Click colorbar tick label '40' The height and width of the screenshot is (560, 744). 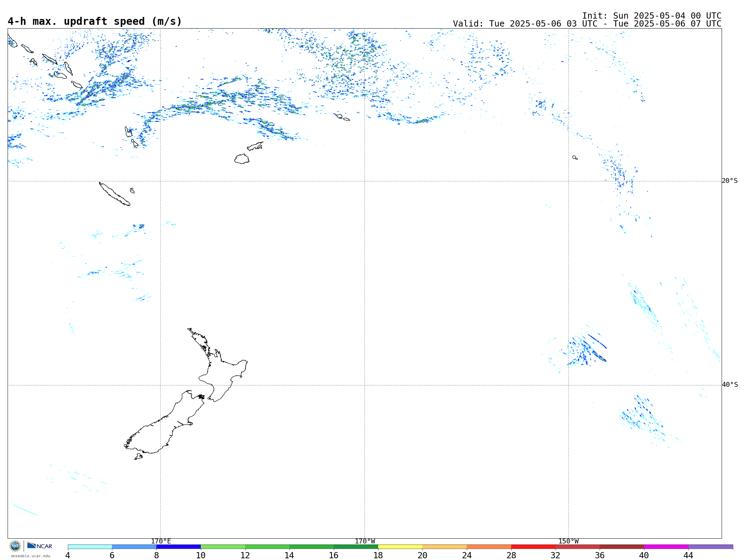[644, 555]
